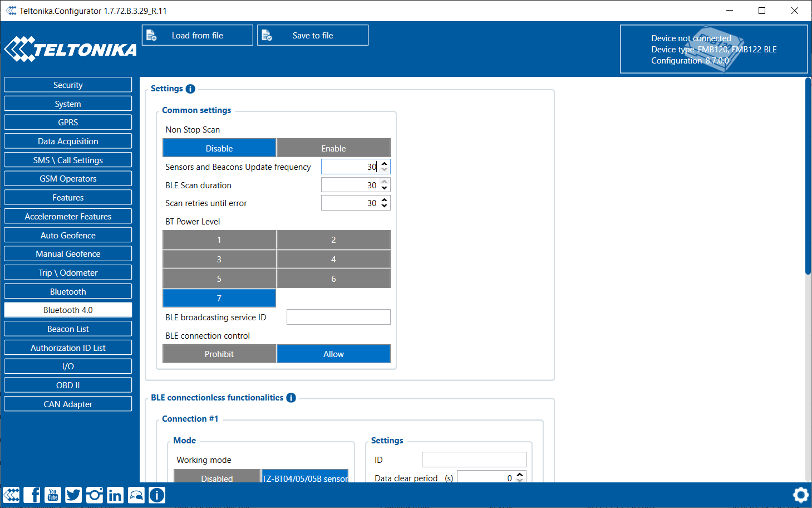Set Non Stop Scan to Enable
Viewport: 812px width, 508px height.
click(333, 148)
